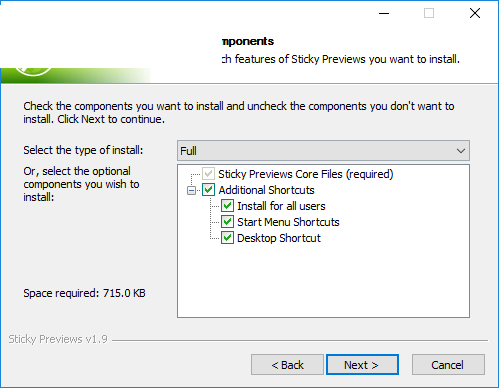This screenshot has width=499, height=388.
Task: Click empty area of components list
Action: click(323, 280)
